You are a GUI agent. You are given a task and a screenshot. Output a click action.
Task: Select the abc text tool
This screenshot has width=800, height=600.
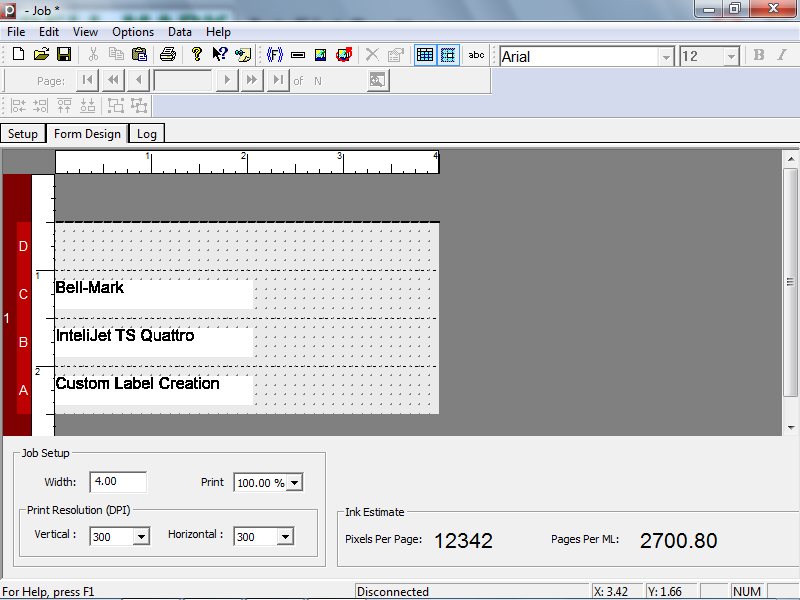477,55
